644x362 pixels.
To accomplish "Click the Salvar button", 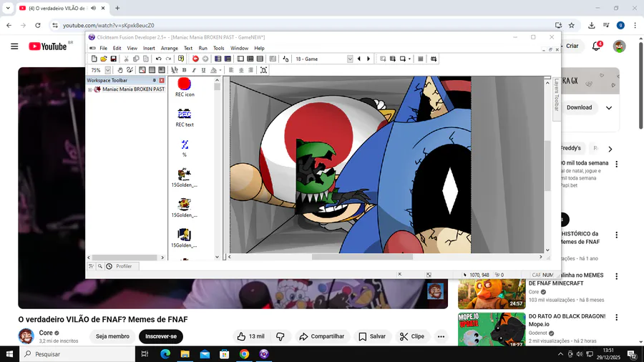I will click(372, 336).
